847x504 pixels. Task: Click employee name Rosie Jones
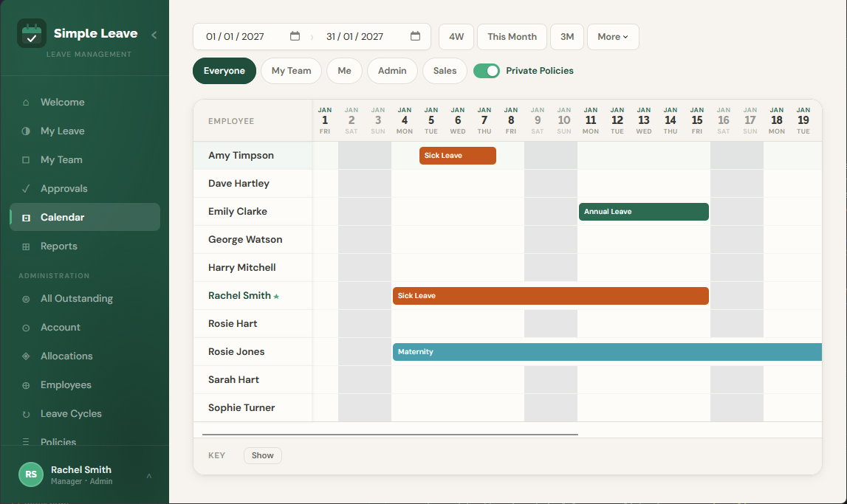[236, 352]
